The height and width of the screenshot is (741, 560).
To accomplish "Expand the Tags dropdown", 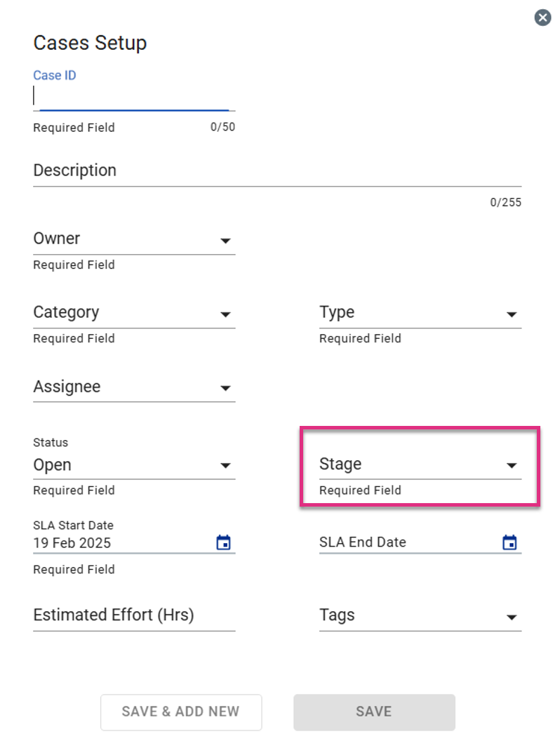I will pos(420,616).
